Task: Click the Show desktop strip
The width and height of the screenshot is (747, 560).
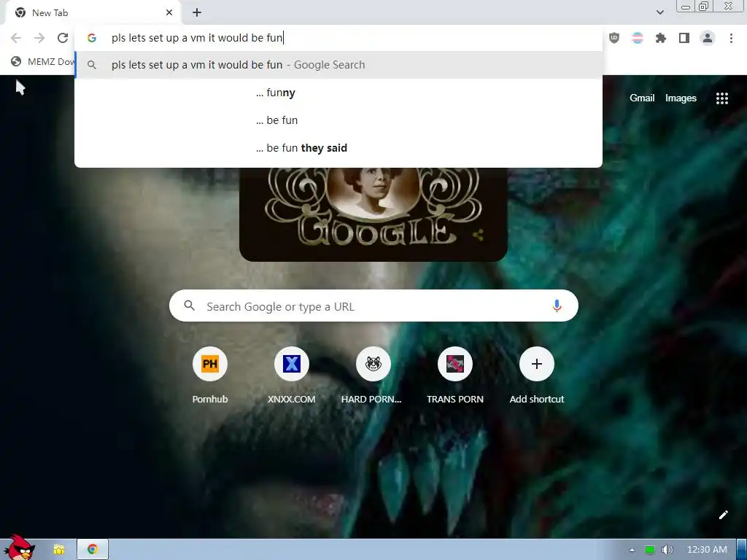Action: (x=742, y=550)
